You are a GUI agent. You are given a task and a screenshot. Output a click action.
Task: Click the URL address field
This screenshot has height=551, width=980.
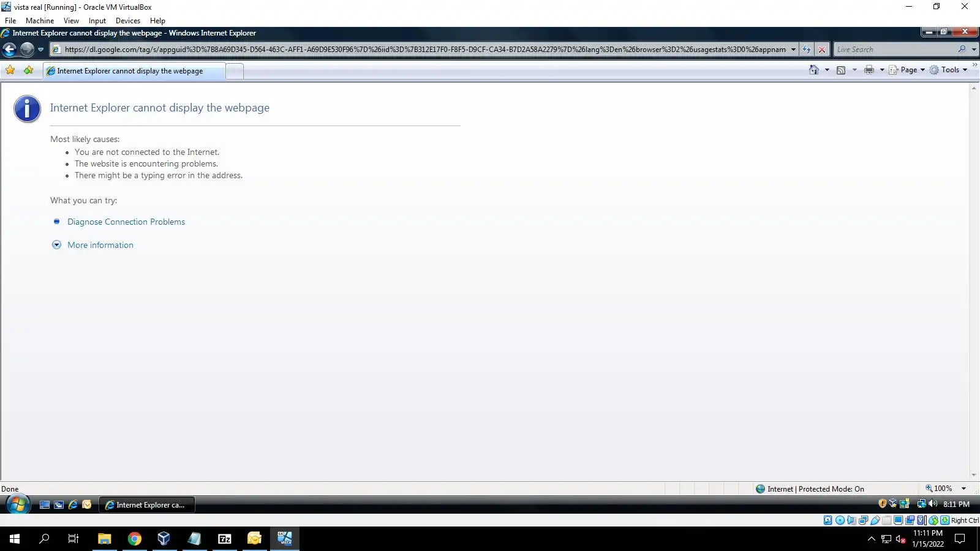tap(424, 50)
